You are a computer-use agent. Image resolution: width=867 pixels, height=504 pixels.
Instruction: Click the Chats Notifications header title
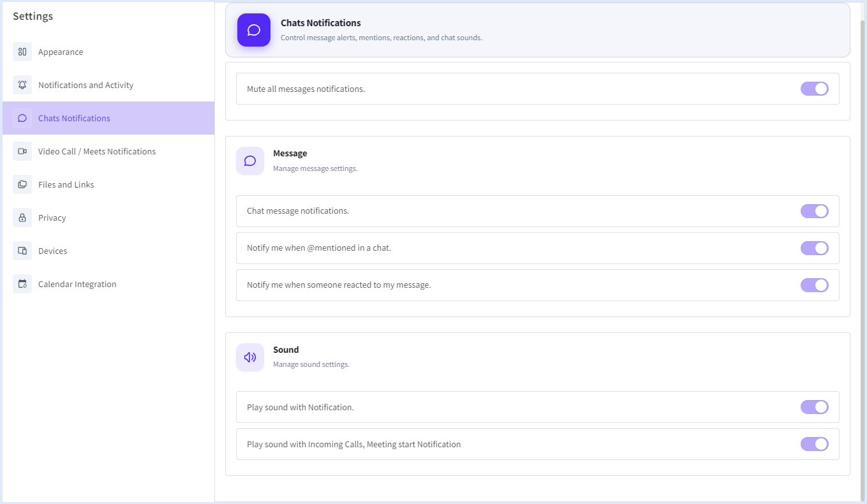coord(321,23)
